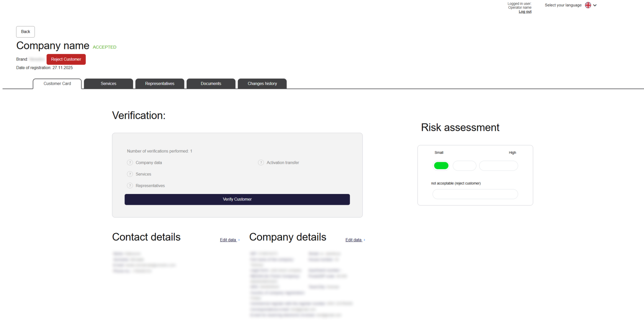This screenshot has height=324, width=644.
Task: Click help icon next to Company data
Action: (x=130, y=163)
